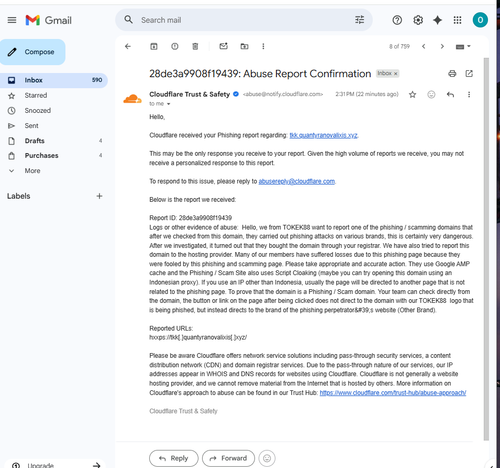Open the main menu hamburger icon
Viewport: 500px width, 468px height.
click(x=12, y=20)
